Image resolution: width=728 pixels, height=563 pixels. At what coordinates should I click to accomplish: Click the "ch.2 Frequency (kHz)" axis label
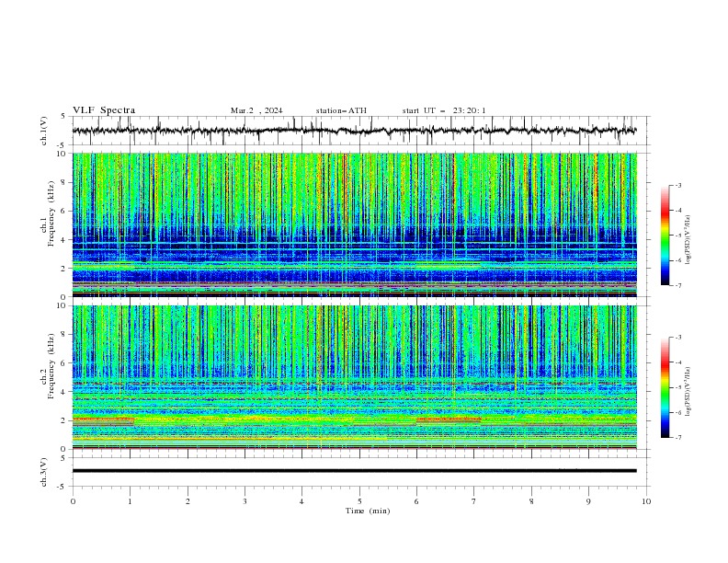click(50, 365)
